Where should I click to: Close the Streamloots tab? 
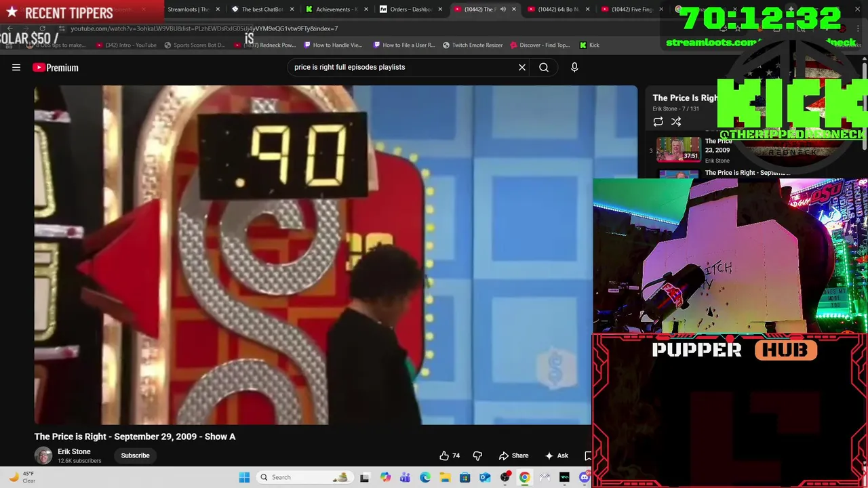click(x=218, y=9)
